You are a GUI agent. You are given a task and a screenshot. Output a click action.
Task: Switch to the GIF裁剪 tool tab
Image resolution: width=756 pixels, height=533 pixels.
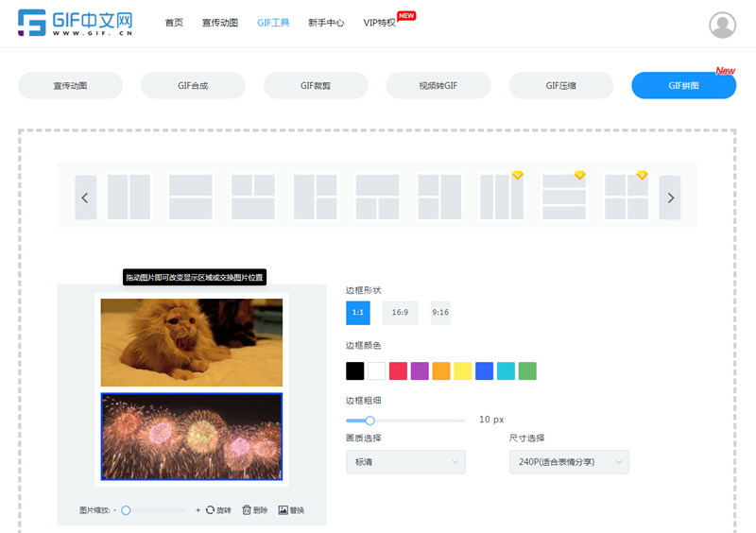pyautogui.click(x=316, y=85)
